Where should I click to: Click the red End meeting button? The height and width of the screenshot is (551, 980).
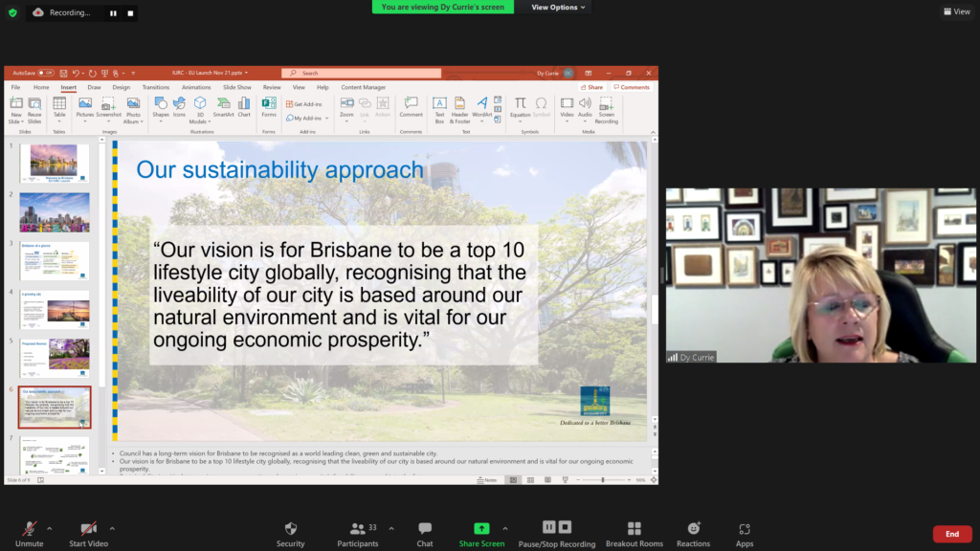click(x=951, y=534)
